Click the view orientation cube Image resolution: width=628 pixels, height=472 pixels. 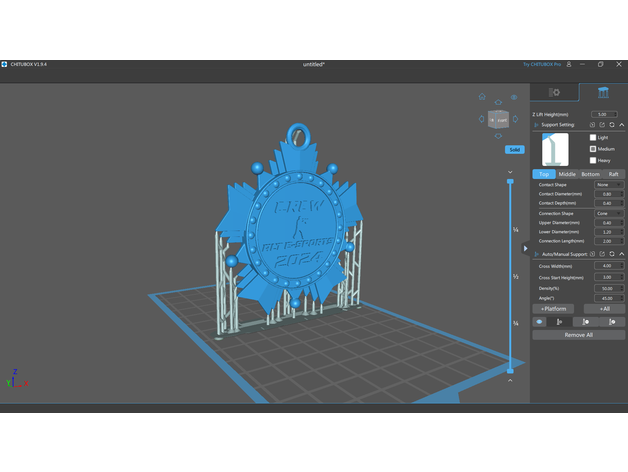pos(497,120)
